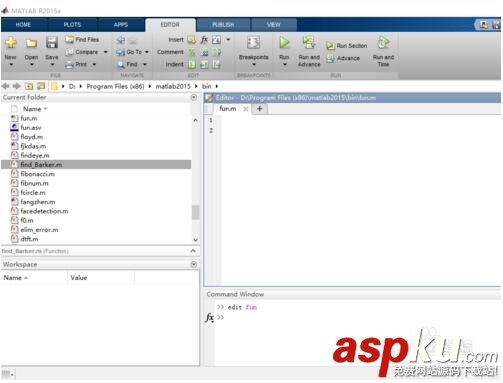Image resolution: width=503 pixels, height=383 pixels.
Task: Click the Open folder icon
Action: [31, 43]
